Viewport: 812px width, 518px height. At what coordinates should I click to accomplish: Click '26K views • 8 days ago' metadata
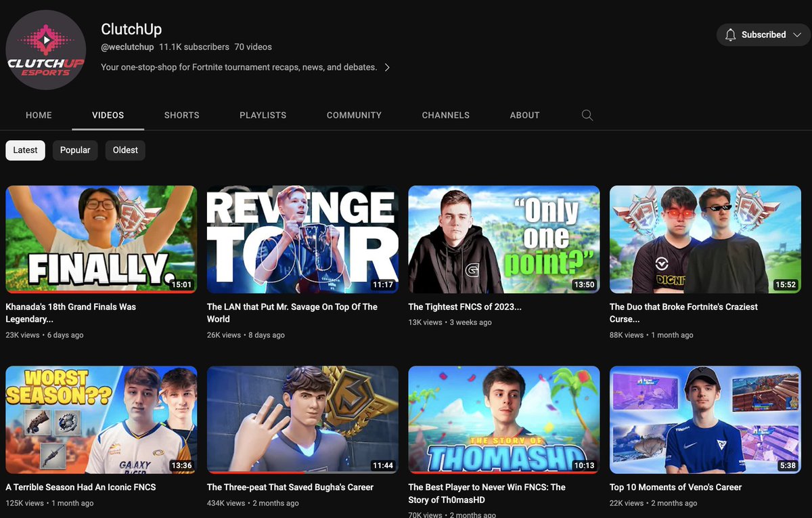coord(246,335)
